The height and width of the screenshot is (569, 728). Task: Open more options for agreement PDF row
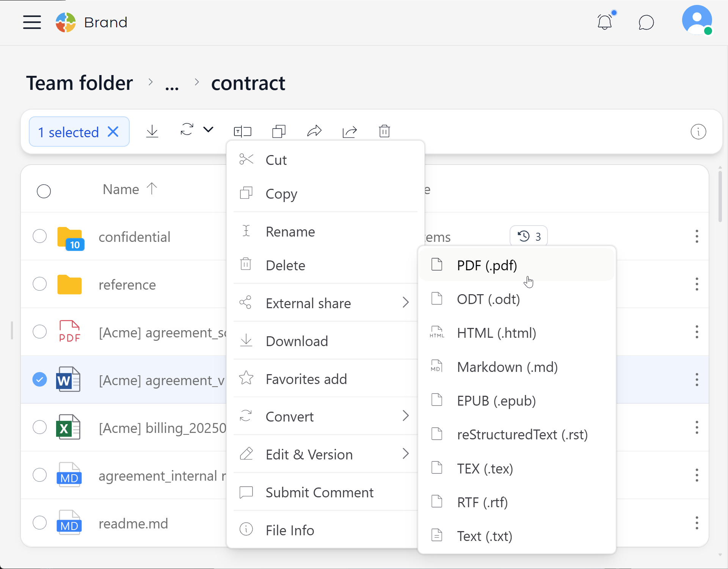tap(697, 332)
